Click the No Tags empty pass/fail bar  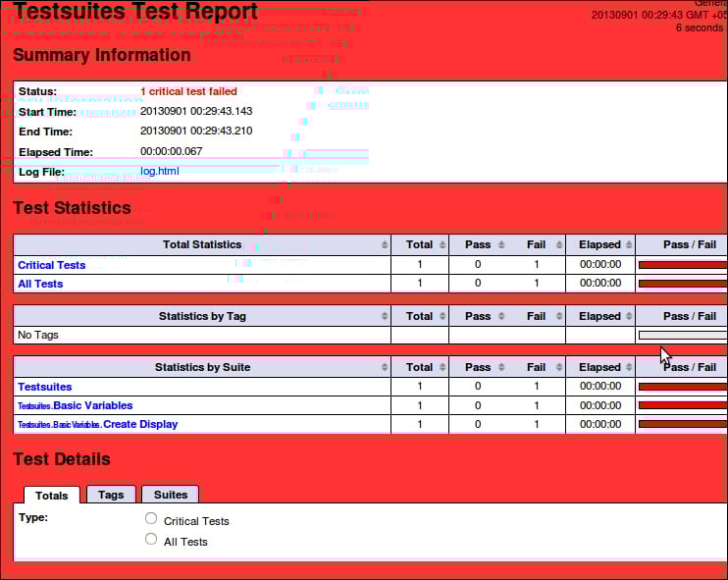coord(683,335)
